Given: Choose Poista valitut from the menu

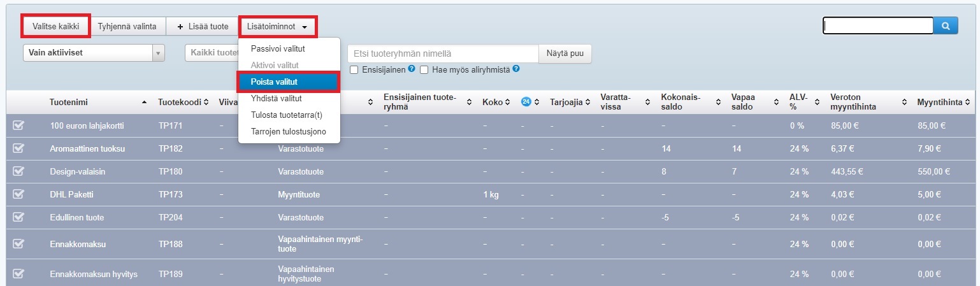Looking at the screenshot, I should click(288, 82).
